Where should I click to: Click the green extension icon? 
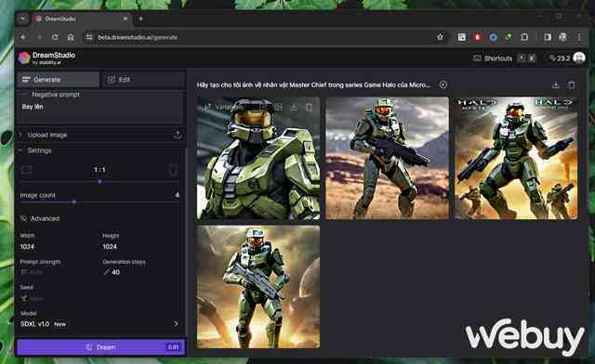point(509,37)
